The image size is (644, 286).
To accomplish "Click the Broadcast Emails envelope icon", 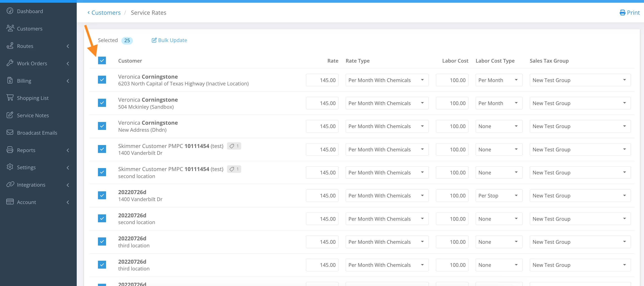I will coord(10,132).
